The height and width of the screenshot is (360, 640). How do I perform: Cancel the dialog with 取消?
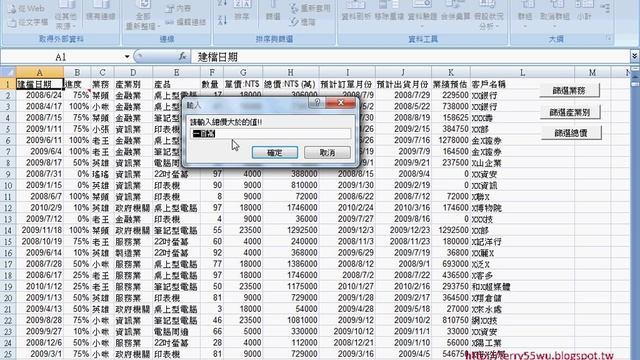coord(327,153)
